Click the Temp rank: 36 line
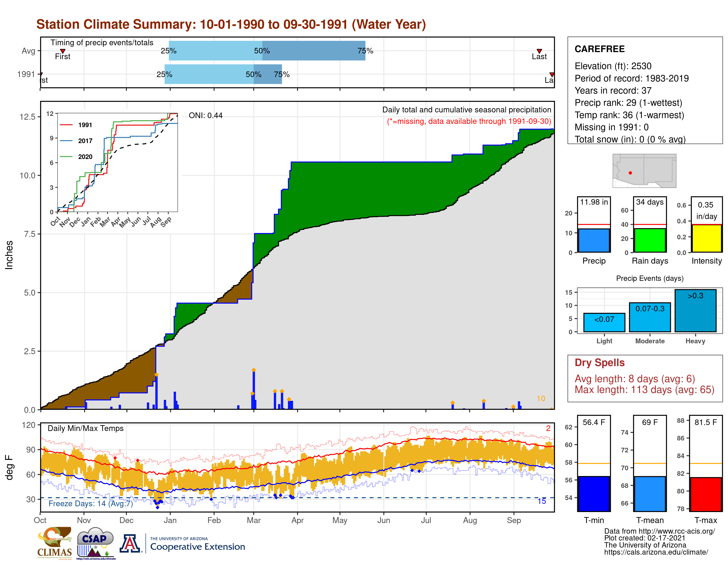 coord(629,115)
